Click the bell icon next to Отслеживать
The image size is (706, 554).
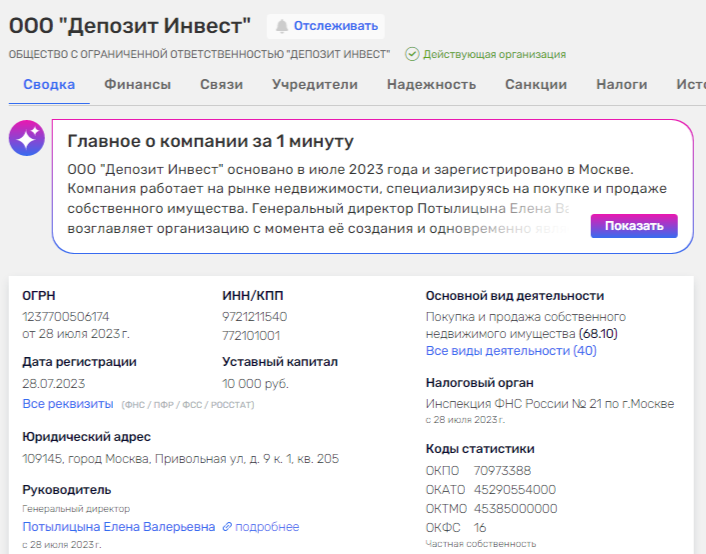[282, 26]
